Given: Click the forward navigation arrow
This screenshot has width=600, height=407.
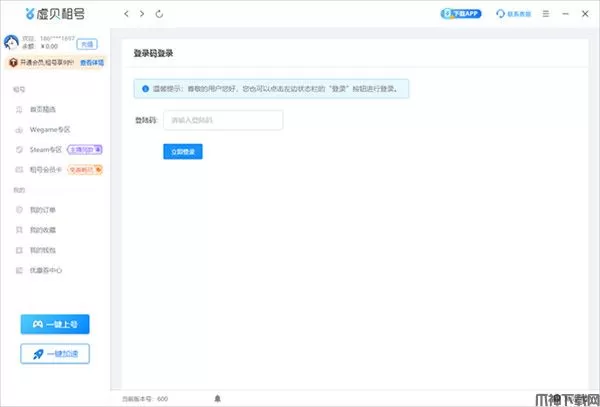Looking at the screenshot, I should (142, 14).
